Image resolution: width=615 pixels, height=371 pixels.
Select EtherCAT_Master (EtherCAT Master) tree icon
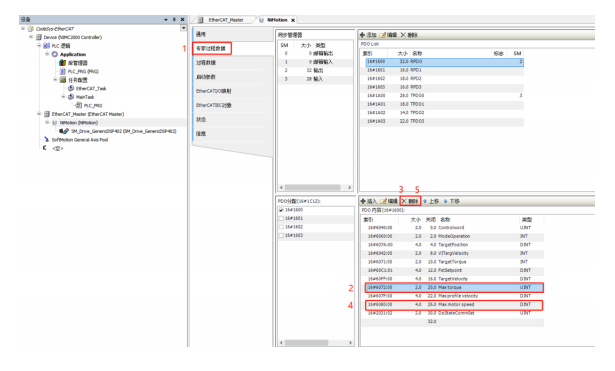point(47,114)
